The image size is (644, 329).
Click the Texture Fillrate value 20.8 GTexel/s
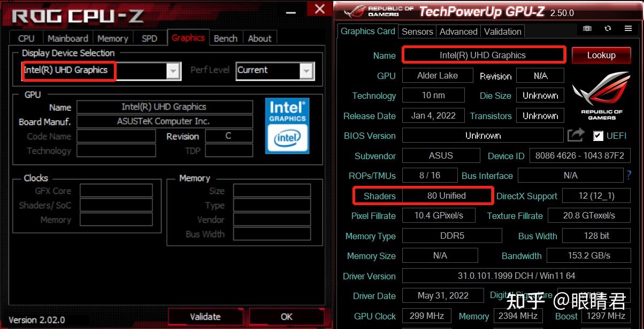589,216
